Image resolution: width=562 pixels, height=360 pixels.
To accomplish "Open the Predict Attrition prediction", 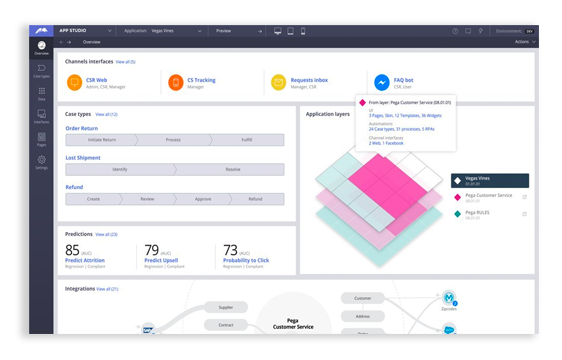I will click(85, 260).
